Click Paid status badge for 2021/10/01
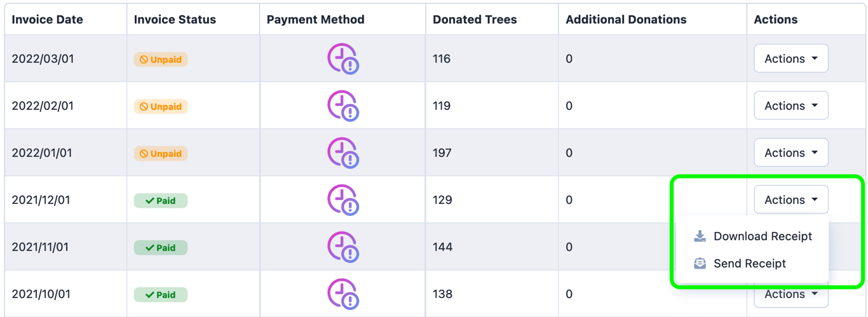Screen dimensions: 868x317 161,295
